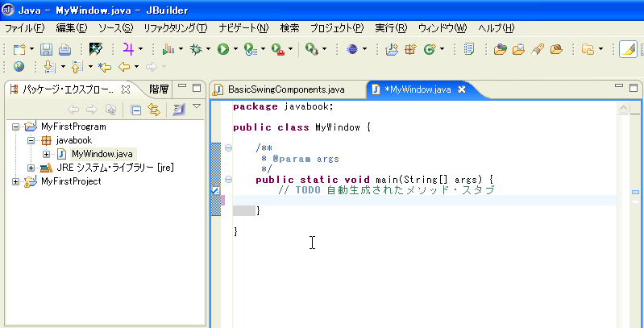Click the green Run button
644x328 pixels.
point(222,50)
